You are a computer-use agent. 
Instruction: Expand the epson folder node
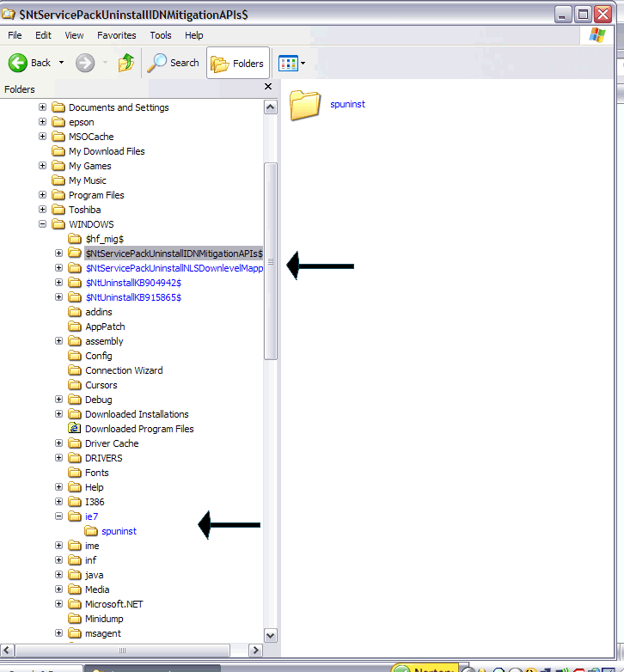click(42, 122)
